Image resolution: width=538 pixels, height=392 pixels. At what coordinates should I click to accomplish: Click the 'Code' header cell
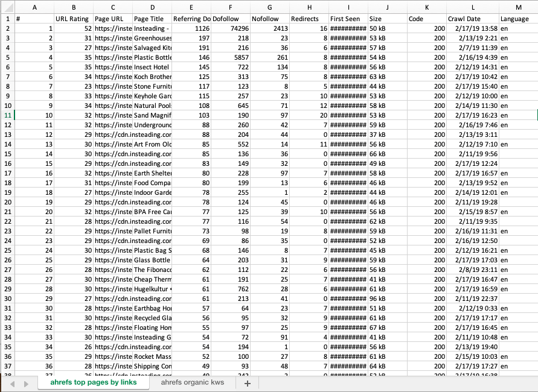[x=427, y=19]
